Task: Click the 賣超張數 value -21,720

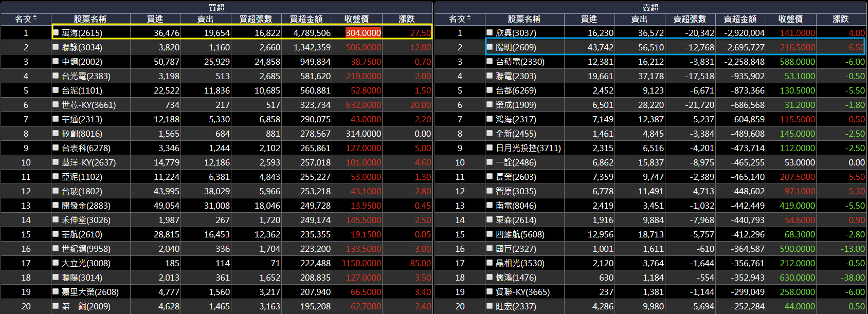Action: [x=699, y=105]
